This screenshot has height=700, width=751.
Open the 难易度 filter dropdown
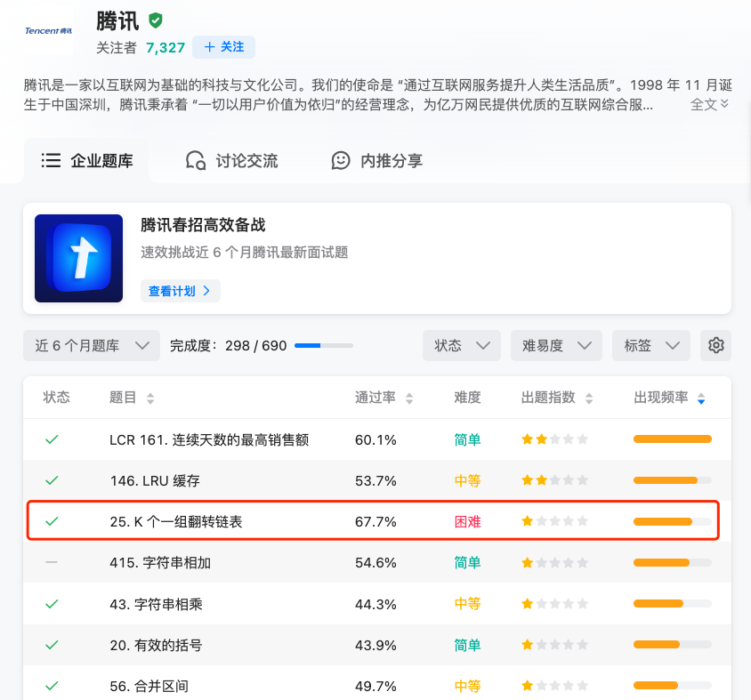(x=556, y=345)
